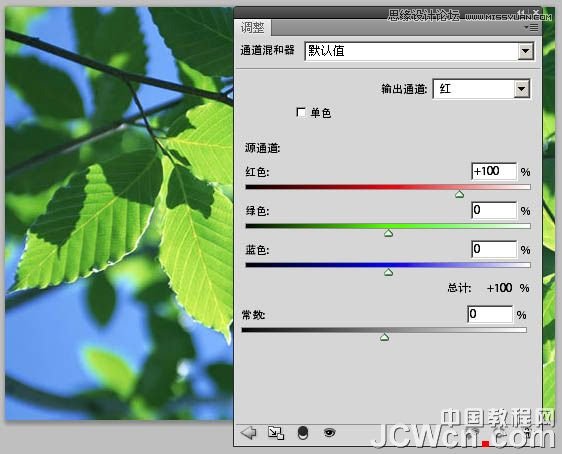
Task: Open the panel flyout menu icon
Action: pos(532,28)
